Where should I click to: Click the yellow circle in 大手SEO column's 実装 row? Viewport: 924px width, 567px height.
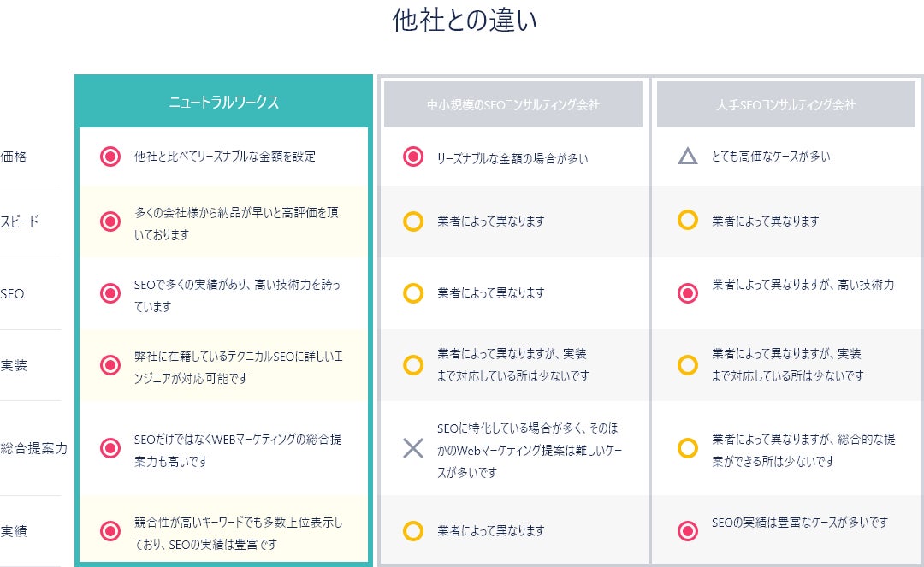tap(688, 365)
